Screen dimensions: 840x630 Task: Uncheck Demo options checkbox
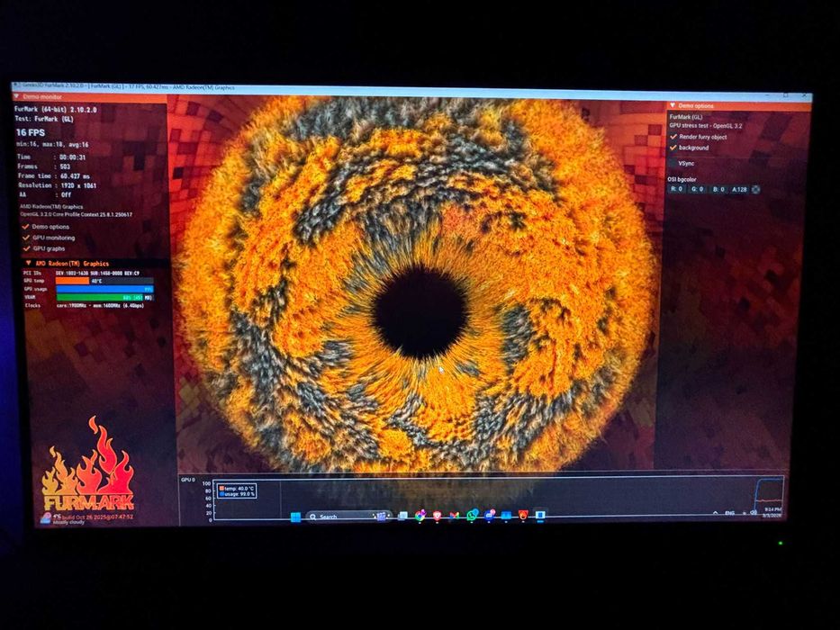[x=25, y=227]
